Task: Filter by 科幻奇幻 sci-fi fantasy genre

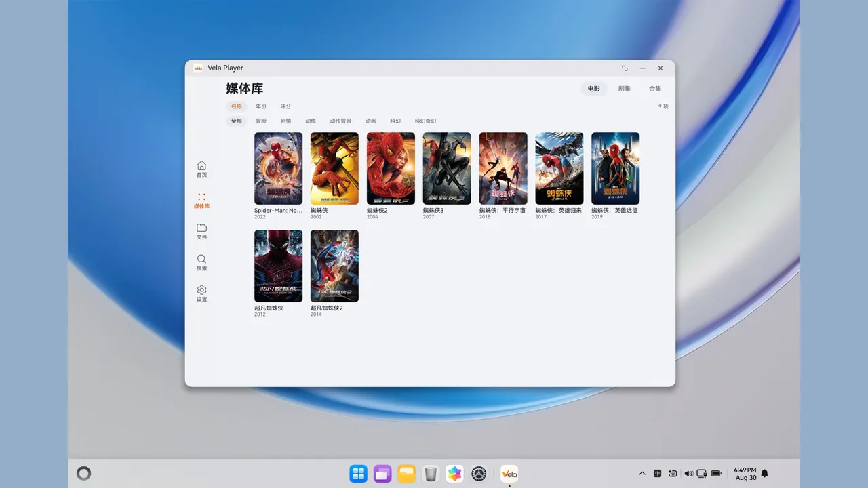Action: [426, 121]
